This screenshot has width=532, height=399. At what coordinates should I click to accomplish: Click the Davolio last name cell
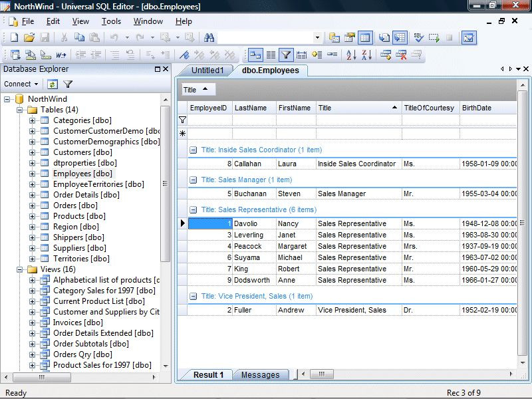(255, 223)
